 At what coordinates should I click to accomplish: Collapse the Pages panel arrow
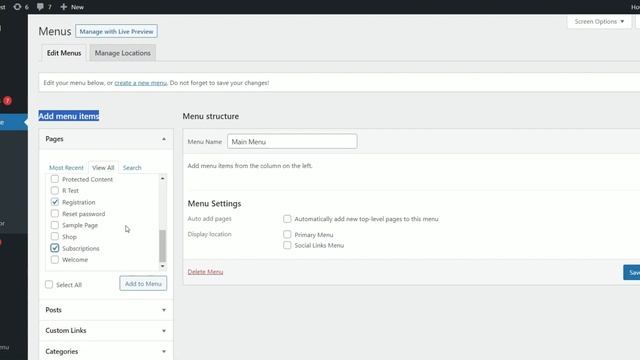(x=164, y=139)
